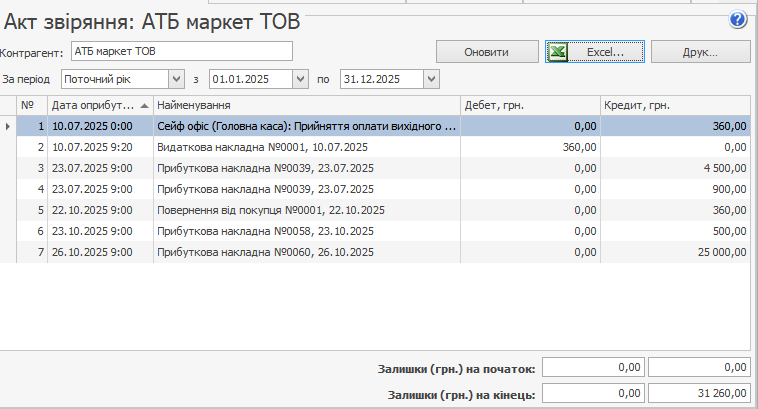Screen dimensions: 758x409
Task: Select Прибуткова накладна №0060 row
Action: click(x=305, y=252)
